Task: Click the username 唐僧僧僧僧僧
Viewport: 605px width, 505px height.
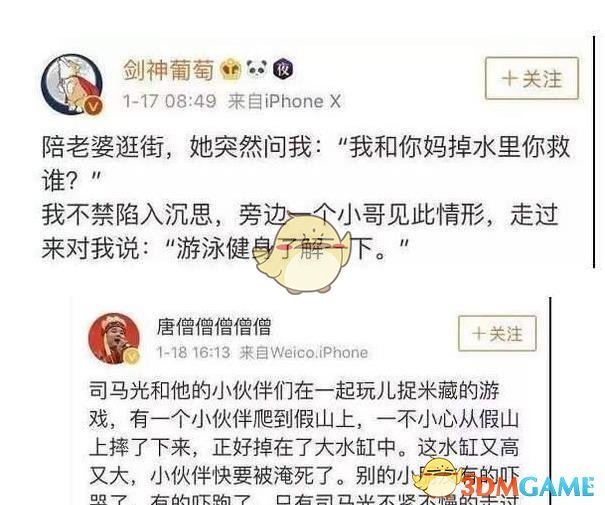Action: 213,327
